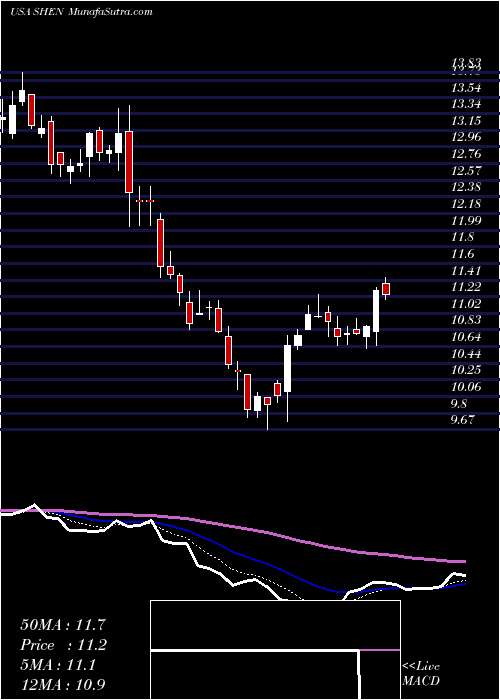Click the 12.18 price axis label
Screen dimensions: 500x700
[x=466, y=204]
